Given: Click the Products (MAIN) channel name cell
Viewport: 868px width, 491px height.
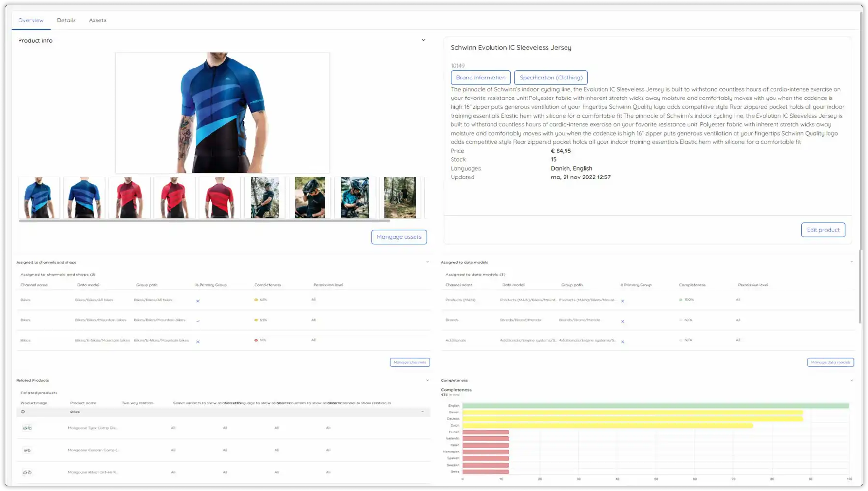Looking at the screenshot, I should pos(460,300).
